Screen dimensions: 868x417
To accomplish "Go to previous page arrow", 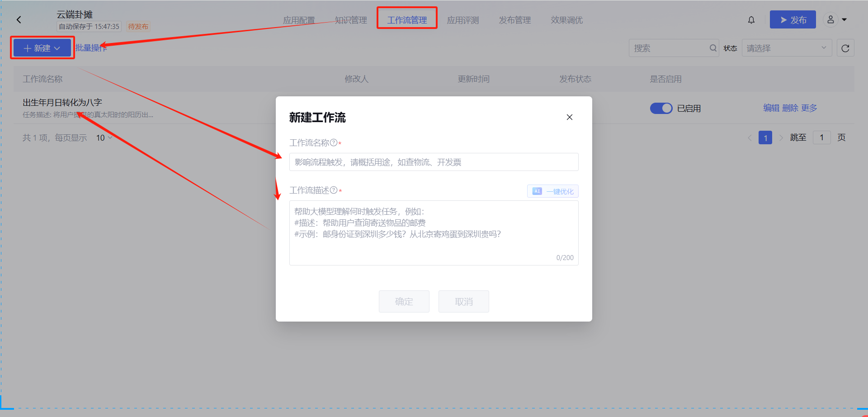I will click(750, 137).
